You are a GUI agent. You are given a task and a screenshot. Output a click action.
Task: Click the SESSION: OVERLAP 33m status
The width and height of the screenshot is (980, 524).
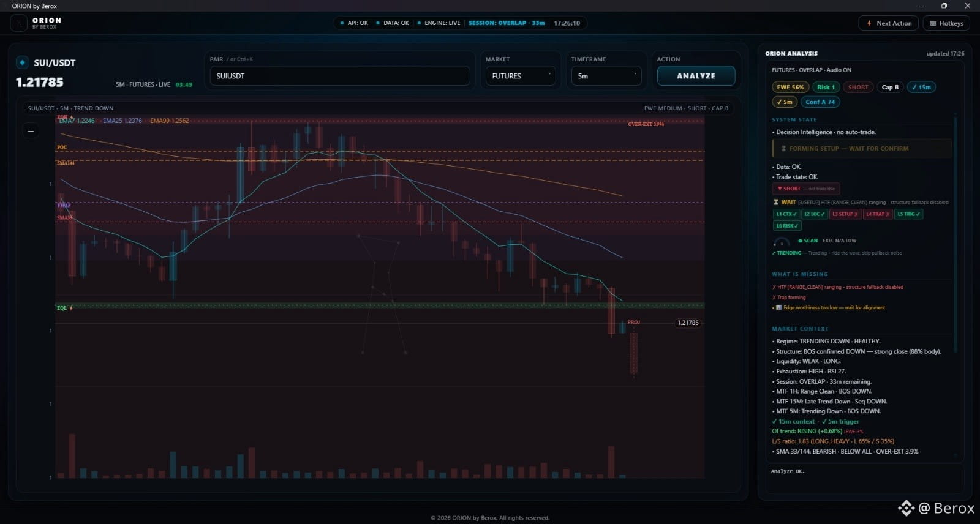point(507,23)
